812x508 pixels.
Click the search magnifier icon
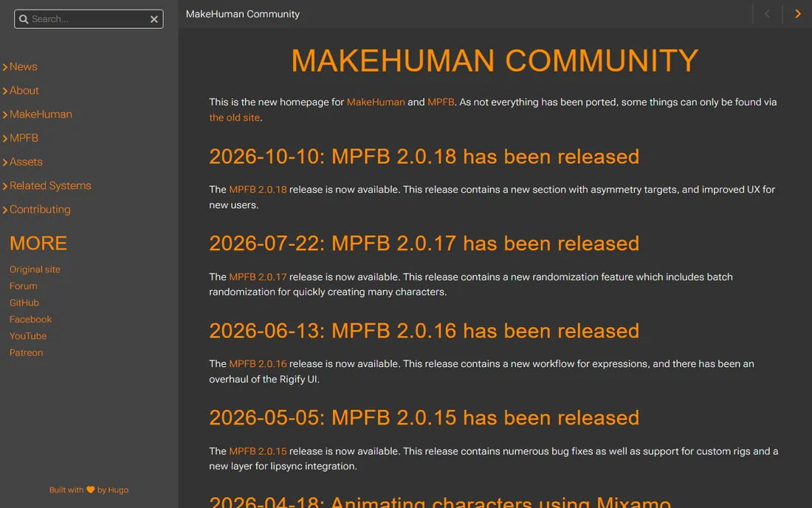(24, 19)
